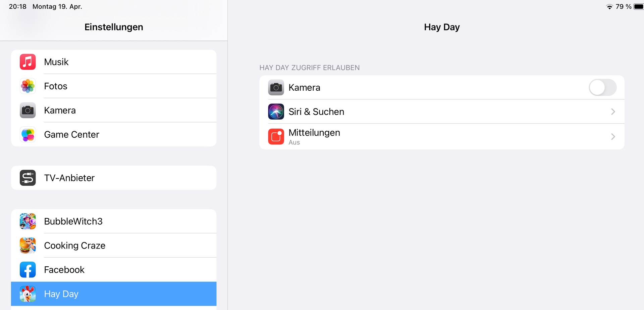The height and width of the screenshot is (310, 644).
Task: Open Siri & Suchen settings
Action: click(316, 112)
